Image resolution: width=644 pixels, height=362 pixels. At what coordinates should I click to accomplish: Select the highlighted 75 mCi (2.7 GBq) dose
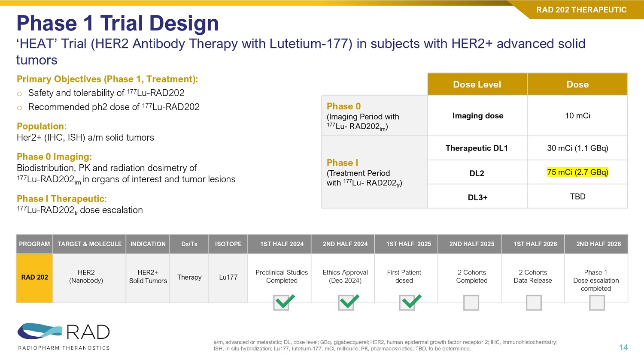(577, 172)
